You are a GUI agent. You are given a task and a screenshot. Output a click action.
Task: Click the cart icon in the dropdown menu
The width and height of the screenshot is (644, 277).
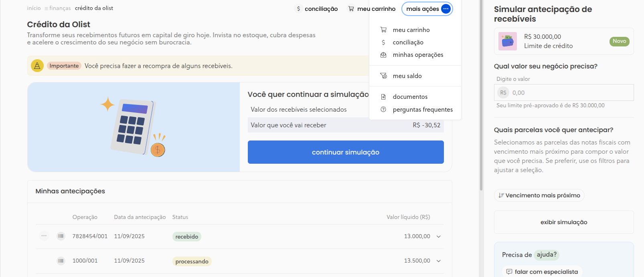click(383, 30)
